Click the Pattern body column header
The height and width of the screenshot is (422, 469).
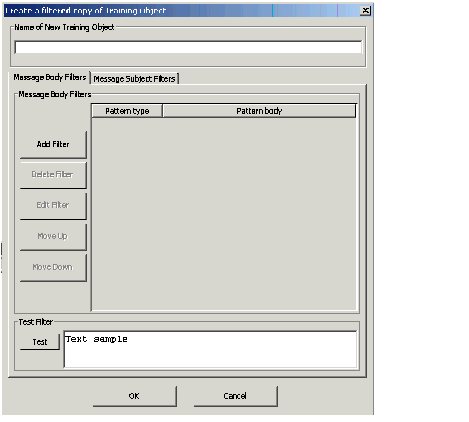pyautogui.click(x=259, y=111)
